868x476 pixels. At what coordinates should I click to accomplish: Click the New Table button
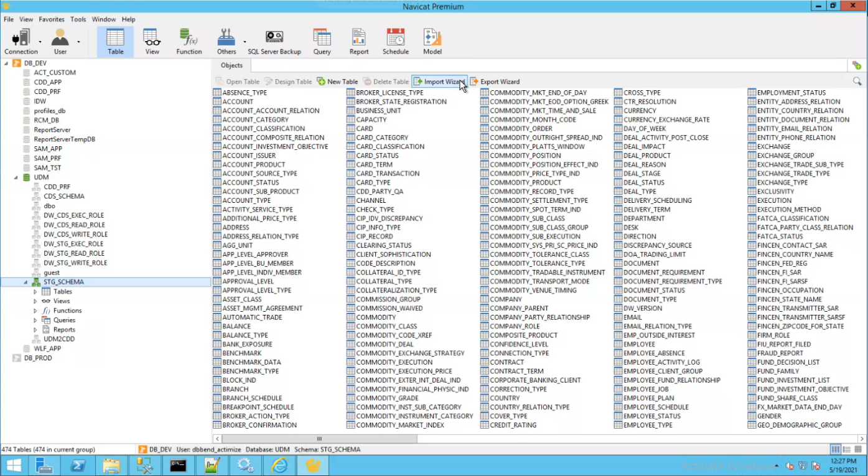(337, 82)
